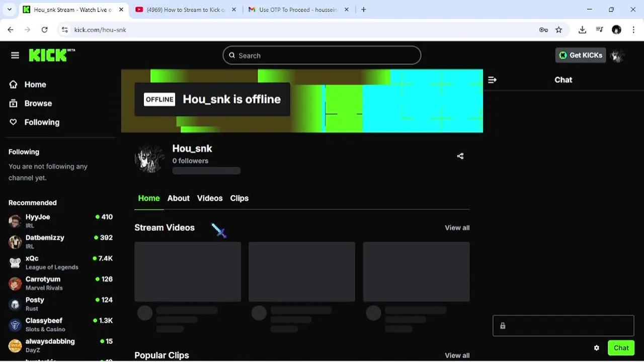644x362 pixels.
Task: Open the Videos tab
Action: 210,198
